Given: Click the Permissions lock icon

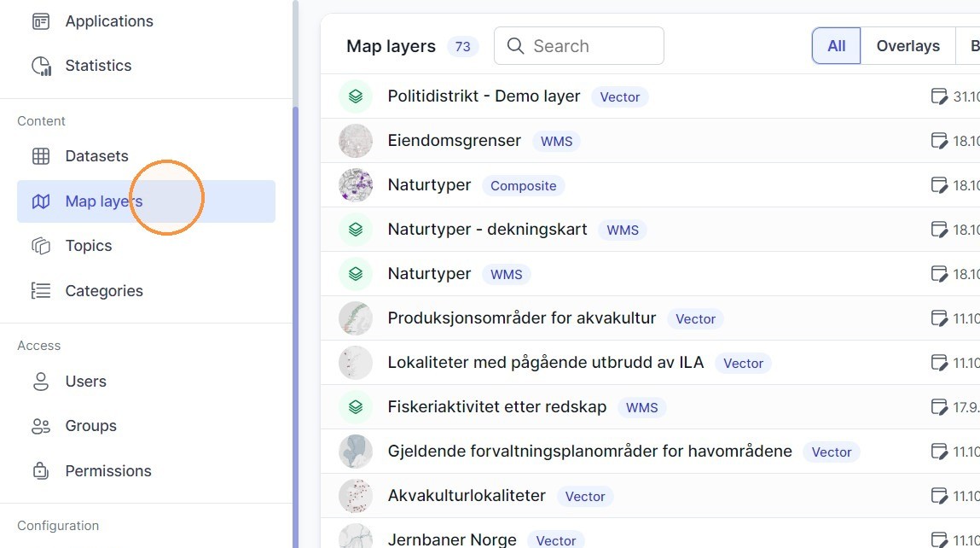Looking at the screenshot, I should coord(41,471).
